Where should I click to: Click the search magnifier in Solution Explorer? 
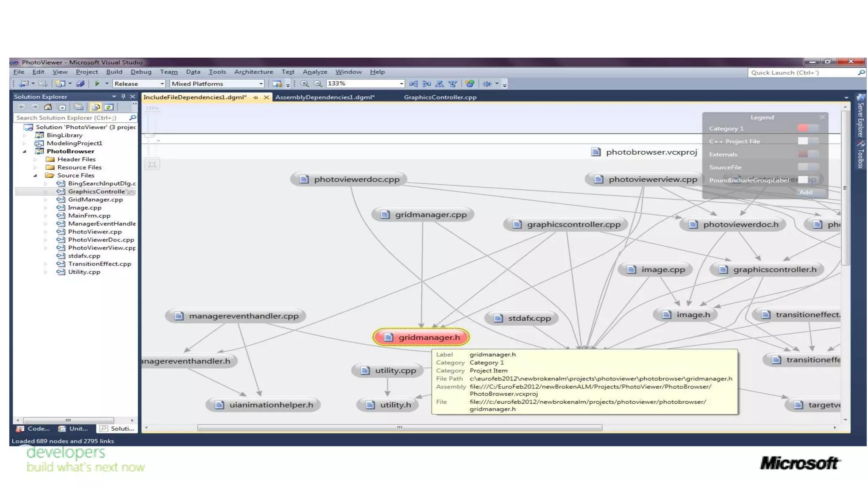(133, 118)
